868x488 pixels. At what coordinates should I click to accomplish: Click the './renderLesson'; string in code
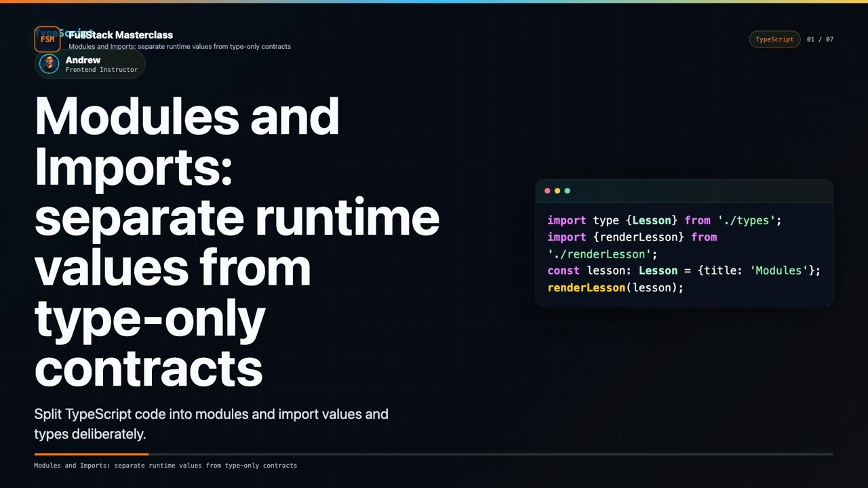(602, 254)
